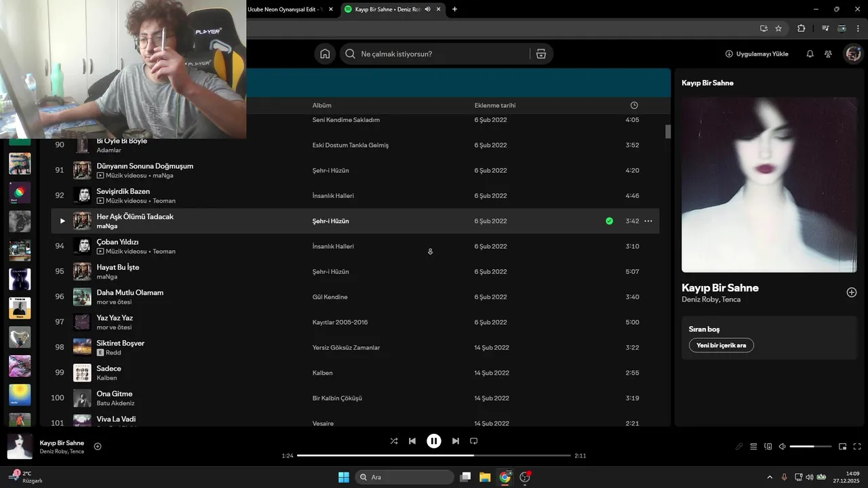This screenshot has height=488, width=868.
Task: Show lyrics with the microphone icon
Action: click(x=739, y=447)
